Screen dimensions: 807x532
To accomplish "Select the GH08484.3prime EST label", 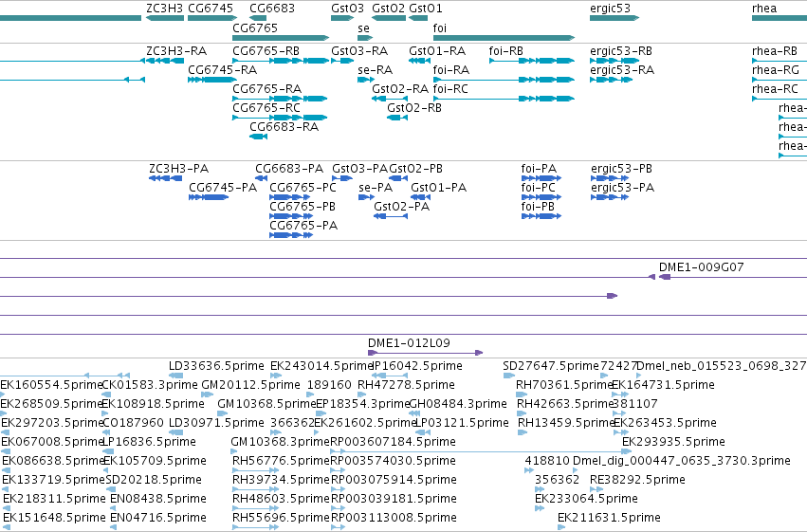I will [x=458, y=404].
